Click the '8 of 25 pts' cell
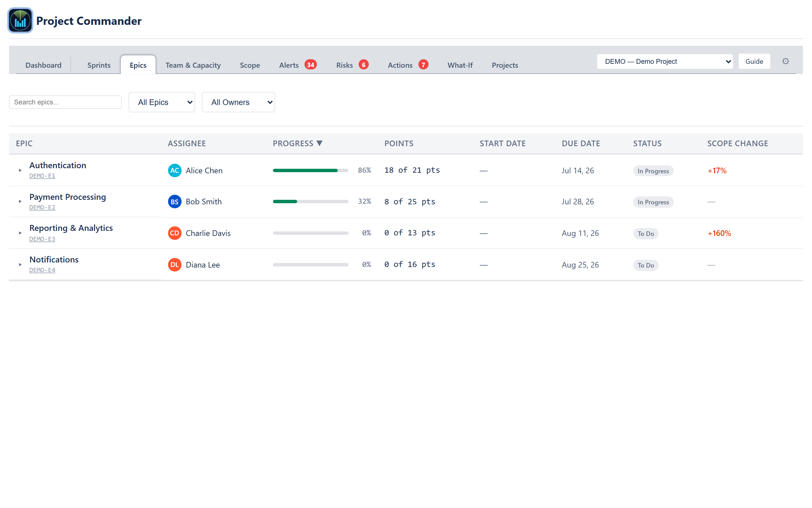Image resolution: width=812 pixels, height=508 pixels. coord(409,202)
